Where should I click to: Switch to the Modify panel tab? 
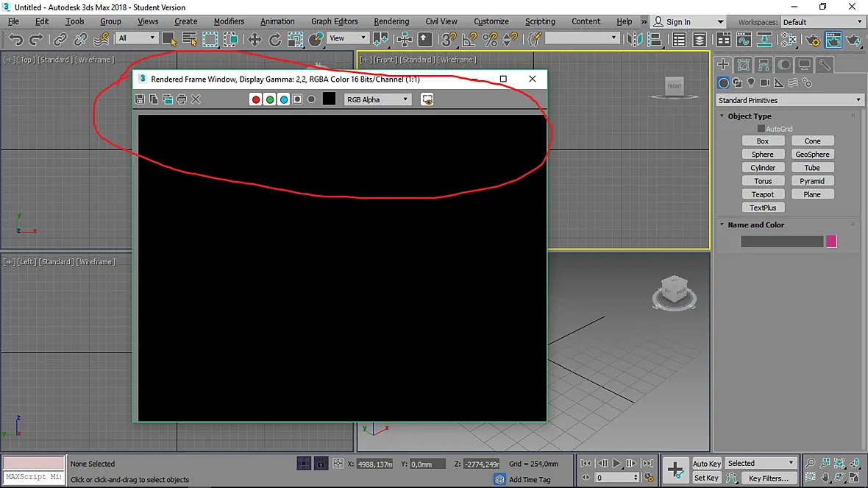tap(744, 65)
